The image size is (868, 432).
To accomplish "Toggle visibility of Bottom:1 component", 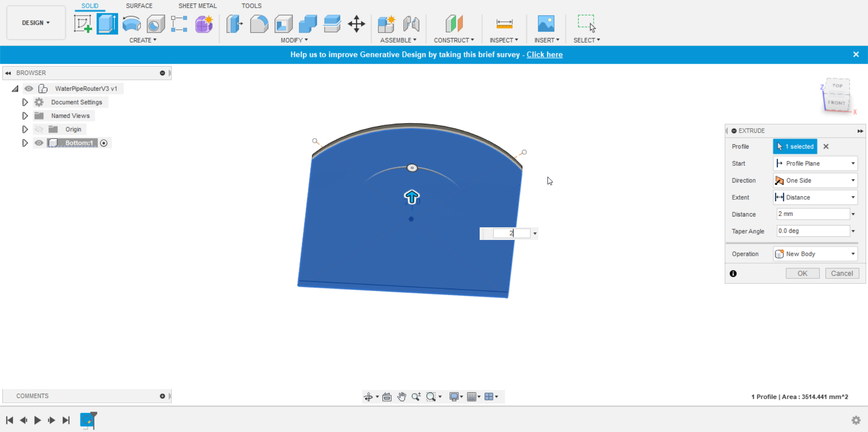I will [39, 143].
